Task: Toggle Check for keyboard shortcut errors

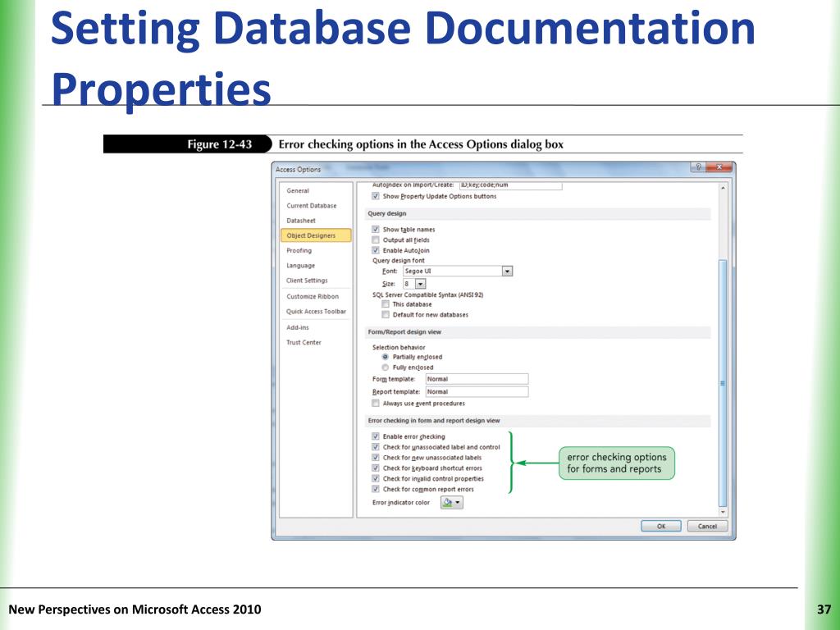Action: point(376,468)
